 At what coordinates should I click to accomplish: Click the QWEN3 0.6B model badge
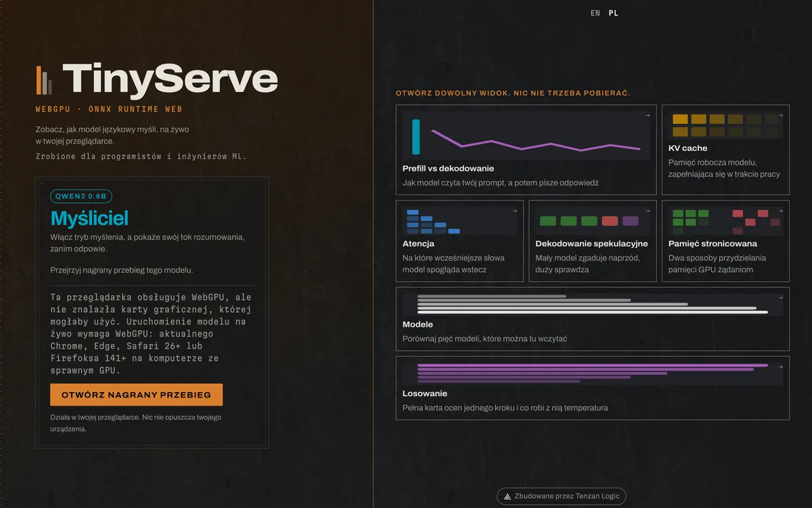tap(81, 196)
